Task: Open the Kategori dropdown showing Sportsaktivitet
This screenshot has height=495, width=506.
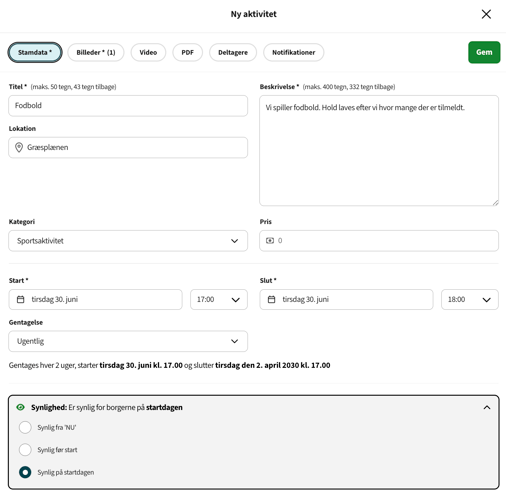Action: (x=128, y=241)
